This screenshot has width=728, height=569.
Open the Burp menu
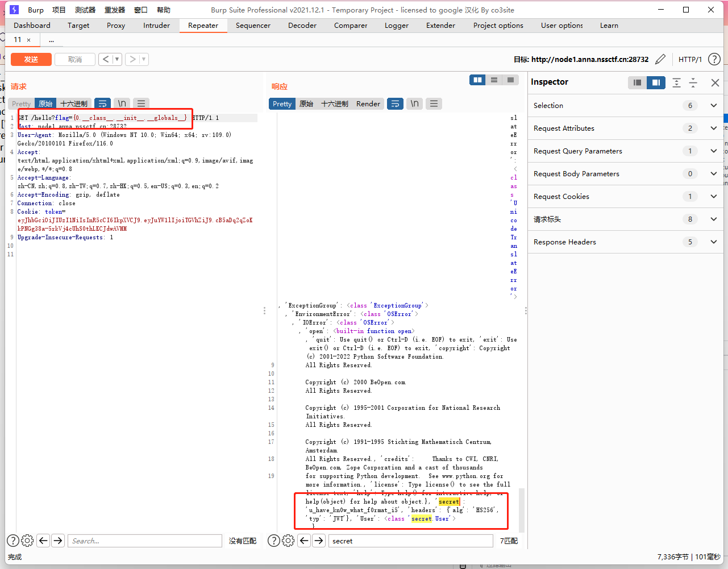coord(35,10)
